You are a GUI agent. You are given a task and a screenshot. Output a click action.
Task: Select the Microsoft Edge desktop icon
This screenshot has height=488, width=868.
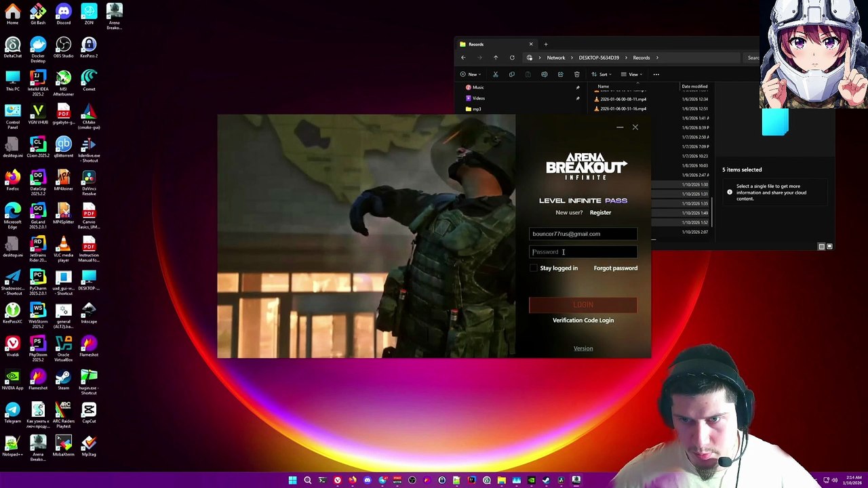point(12,216)
